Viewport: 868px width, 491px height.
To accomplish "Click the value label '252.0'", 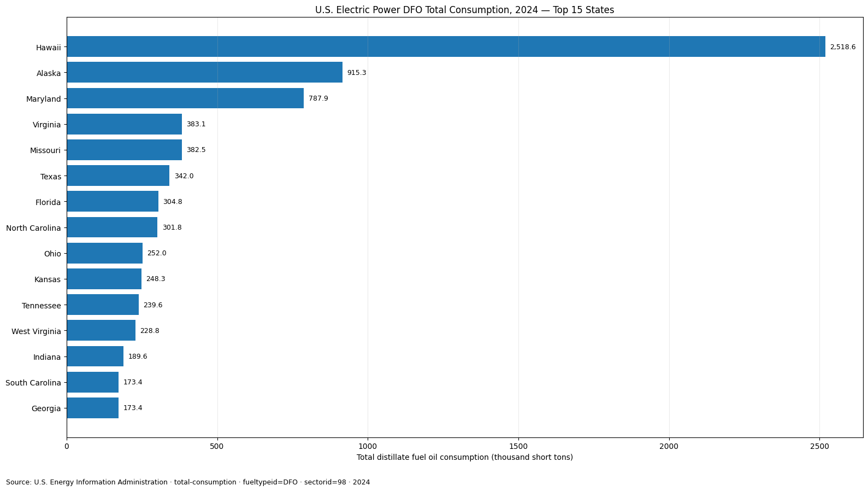I will (157, 253).
